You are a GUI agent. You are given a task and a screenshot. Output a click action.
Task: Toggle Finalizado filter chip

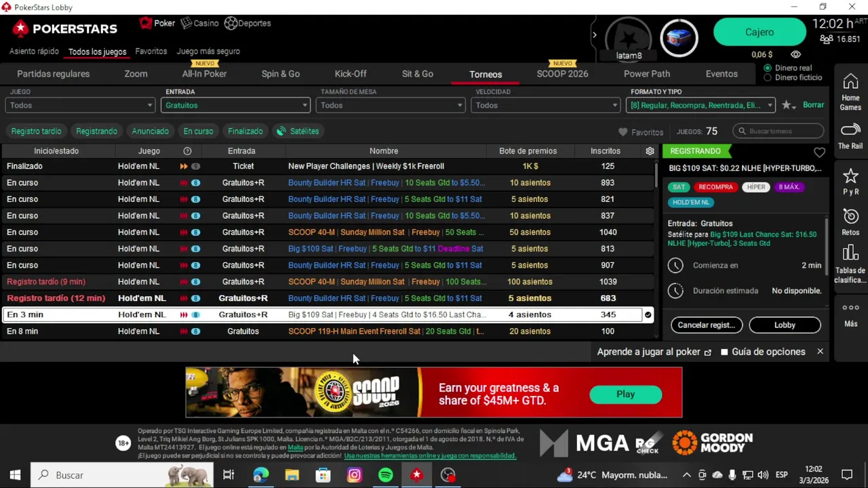tap(245, 131)
